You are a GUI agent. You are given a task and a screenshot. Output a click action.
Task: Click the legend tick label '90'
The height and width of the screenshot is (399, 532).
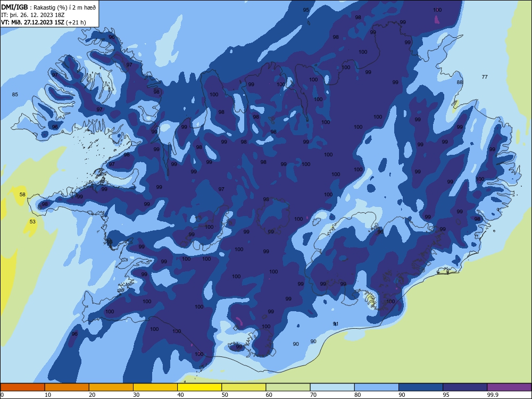tap(402, 395)
